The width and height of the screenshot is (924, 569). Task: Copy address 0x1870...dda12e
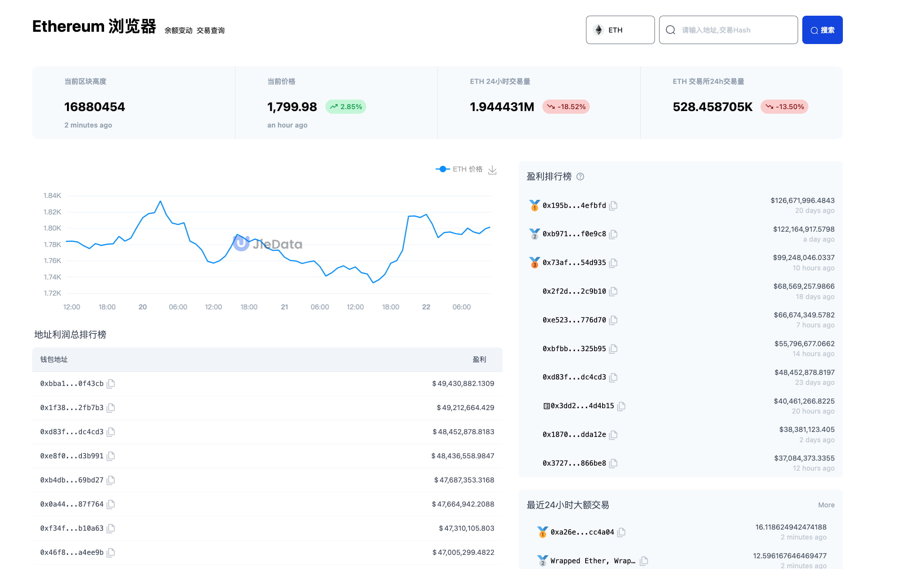[x=613, y=435]
